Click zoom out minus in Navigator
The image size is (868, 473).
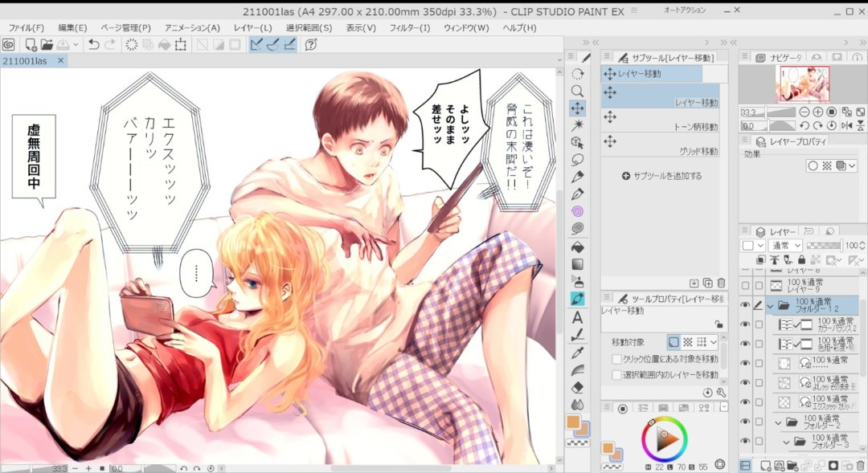[805, 112]
